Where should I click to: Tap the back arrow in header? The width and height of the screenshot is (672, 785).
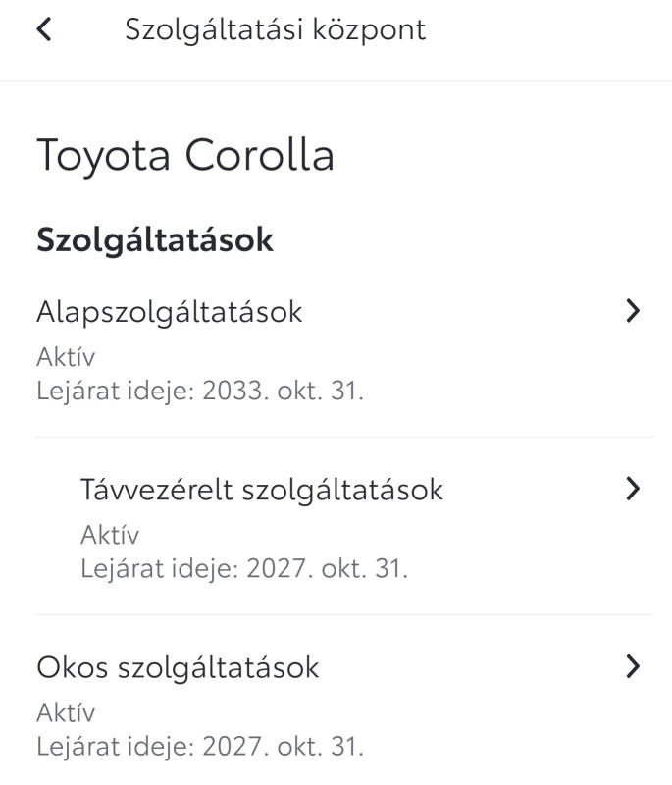43,30
